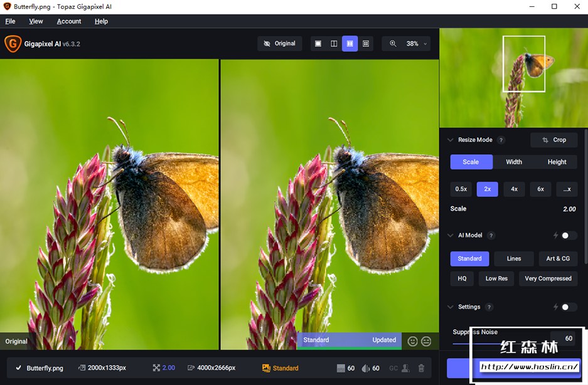588x385 pixels.
Task: Click the Original label on left preview
Action: click(16, 341)
